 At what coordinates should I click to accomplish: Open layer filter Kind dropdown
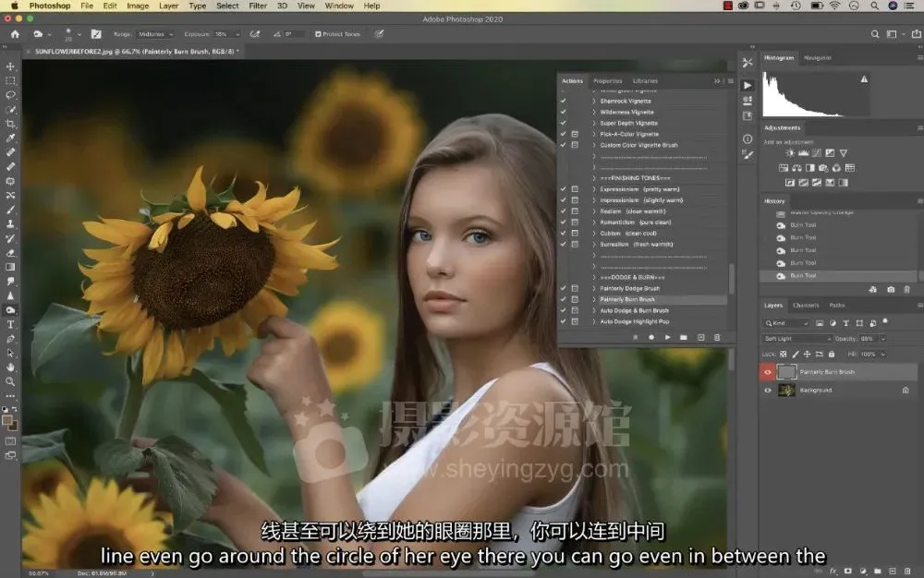pyautogui.click(x=786, y=323)
